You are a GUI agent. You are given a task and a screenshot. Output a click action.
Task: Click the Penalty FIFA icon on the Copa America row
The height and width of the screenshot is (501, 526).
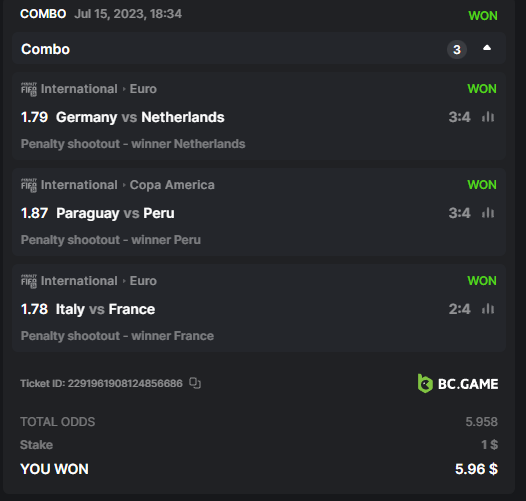coord(29,185)
